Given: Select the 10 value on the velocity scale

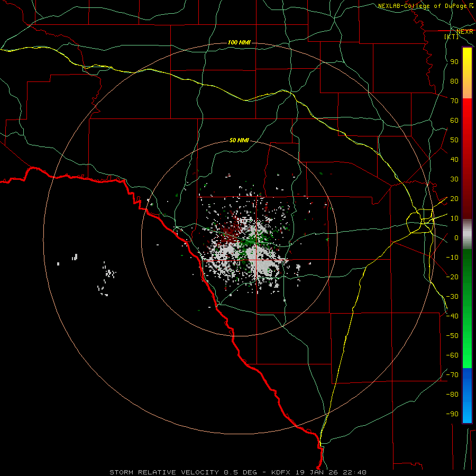Looking at the screenshot, I should 454,218.
